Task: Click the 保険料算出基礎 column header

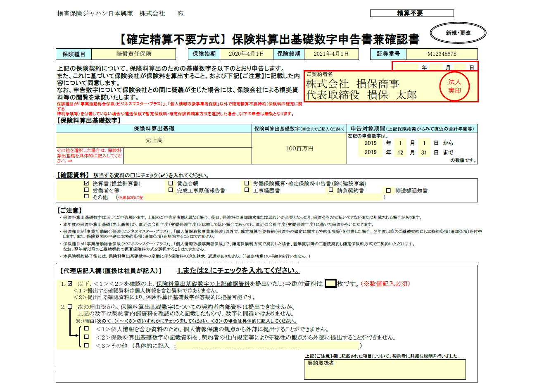Action: click(x=154, y=129)
